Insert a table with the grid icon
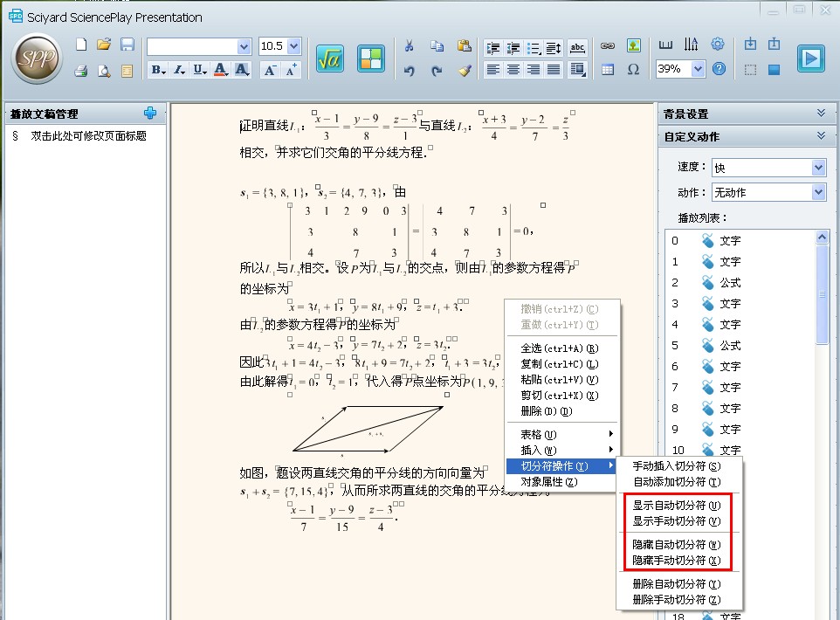The image size is (840, 620). coord(608,70)
